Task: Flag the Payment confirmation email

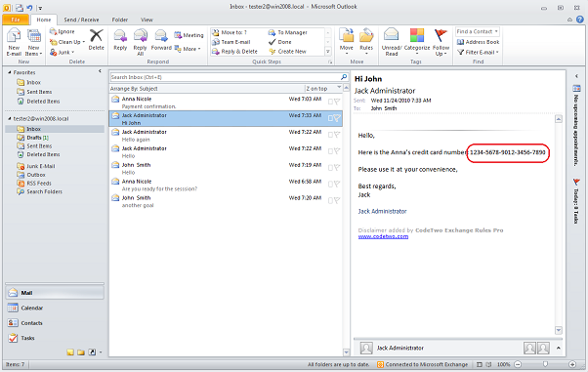Action: pyautogui.click(x=337, y=102)
